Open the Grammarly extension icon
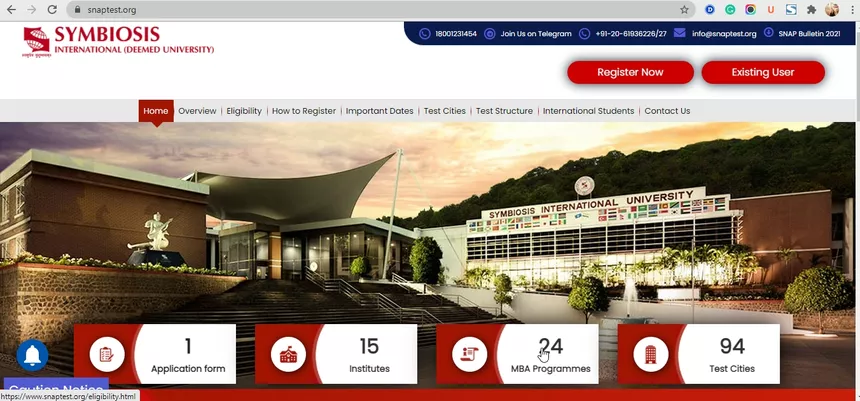860x401 pixels. [730, 9]
